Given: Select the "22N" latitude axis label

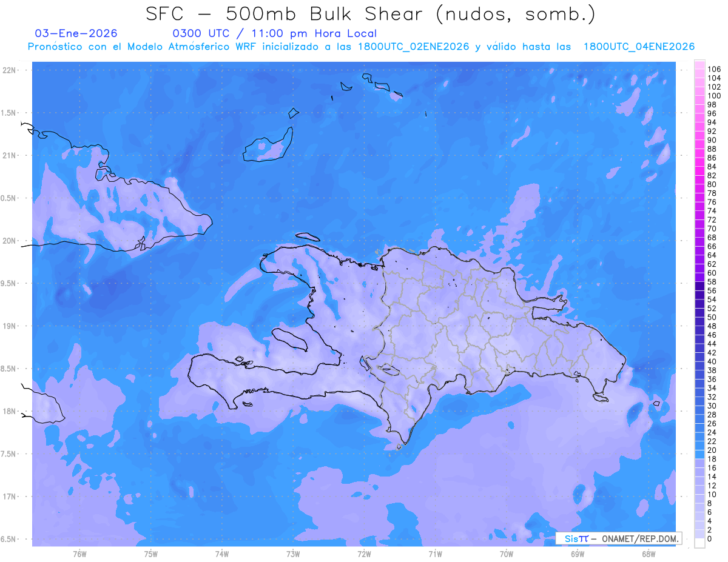Looking at the screenshot, I should click(x=10, y=70).
